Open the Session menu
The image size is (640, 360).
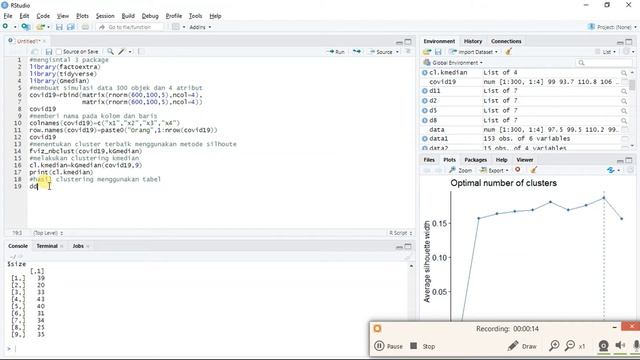coord(105,16)
